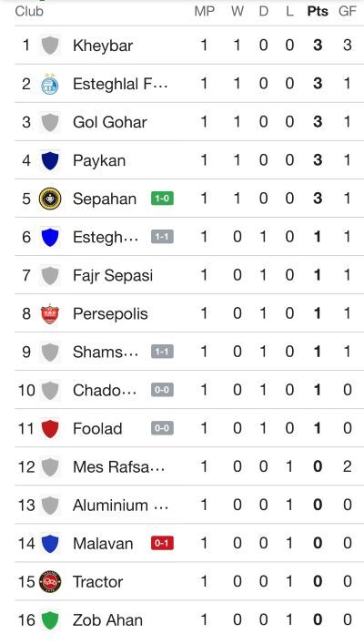364x644 pixels.
Task: Click the Paykan dark blue shield icon
Action: coord(50,160)
